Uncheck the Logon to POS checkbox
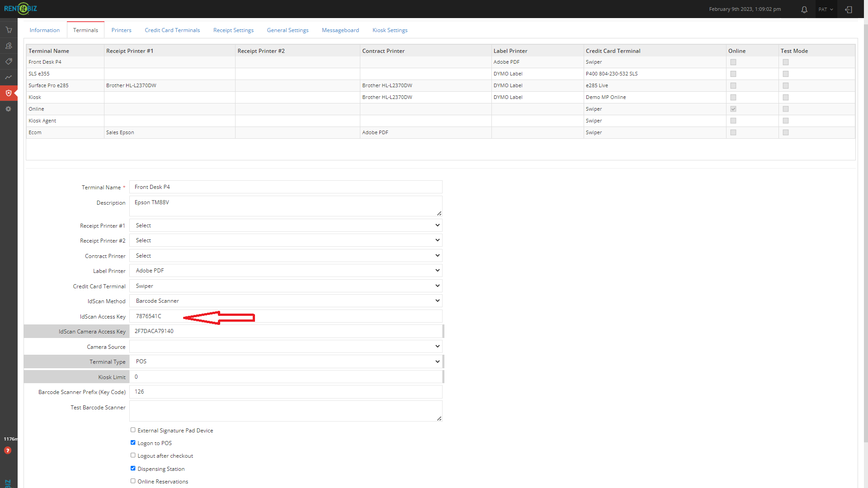 tap(133, 443)
